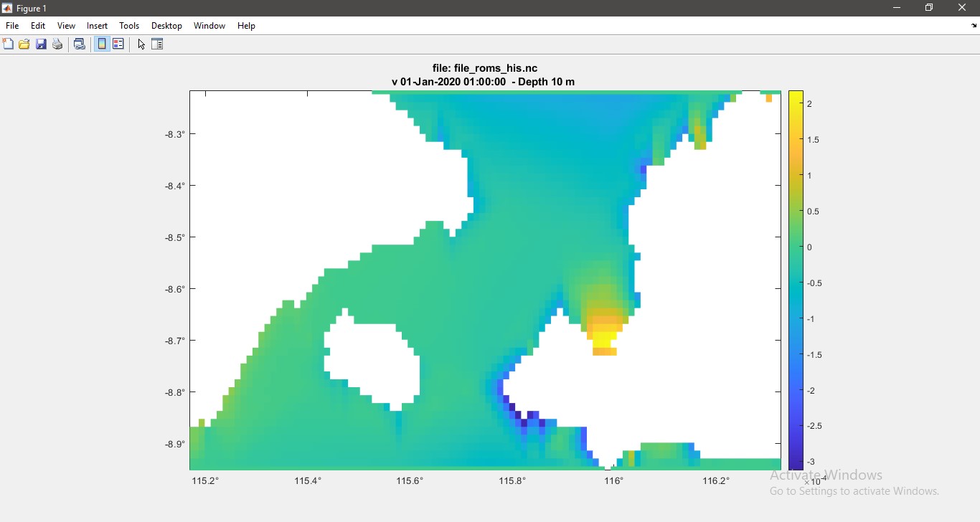Image resolution: width=980 pixels, height=522 pixels.
Task: Click the New Figure icon
Action: 8,44
